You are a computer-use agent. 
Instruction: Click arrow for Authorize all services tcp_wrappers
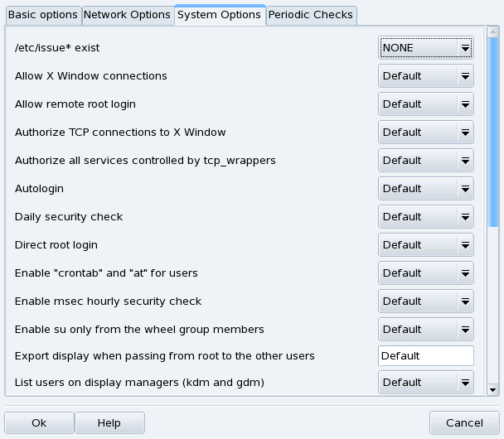pos(465,161)
